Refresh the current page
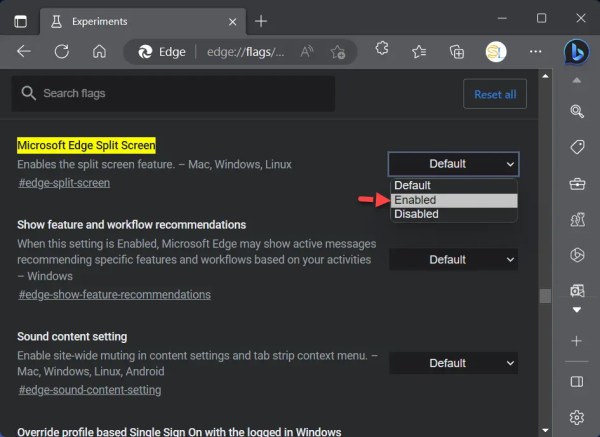Viewport: 600px width, 437px height. coord(62,51)
